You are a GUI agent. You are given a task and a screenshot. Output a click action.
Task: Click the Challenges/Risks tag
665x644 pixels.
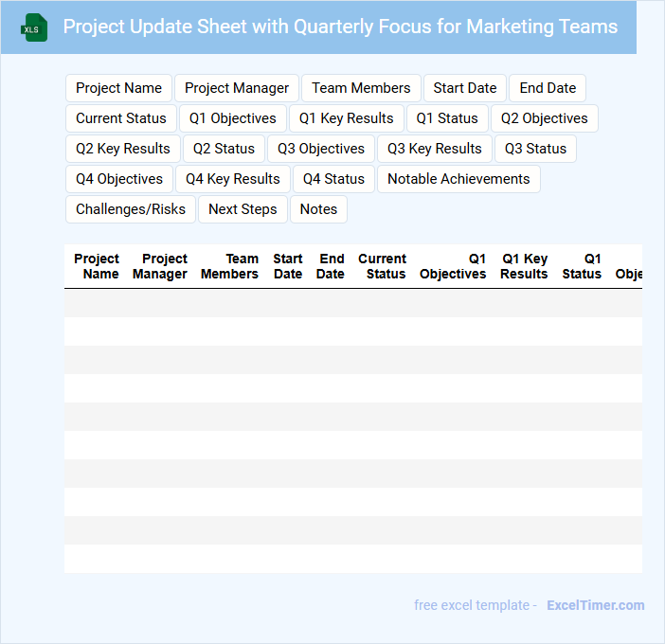point(131,209)
